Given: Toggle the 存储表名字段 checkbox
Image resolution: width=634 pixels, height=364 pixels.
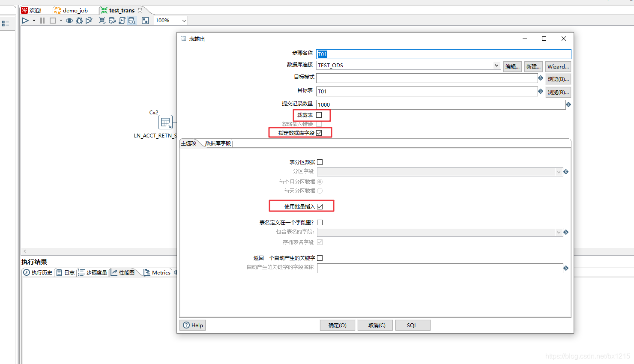Looking at the screenshot, I should pos(320,242).
